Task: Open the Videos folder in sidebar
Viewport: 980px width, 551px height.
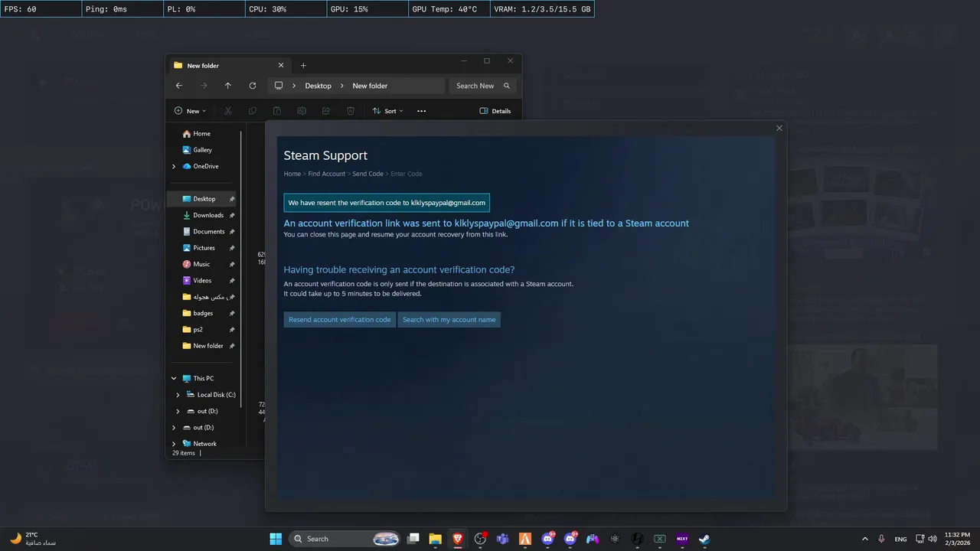Action: click(202, 280)
